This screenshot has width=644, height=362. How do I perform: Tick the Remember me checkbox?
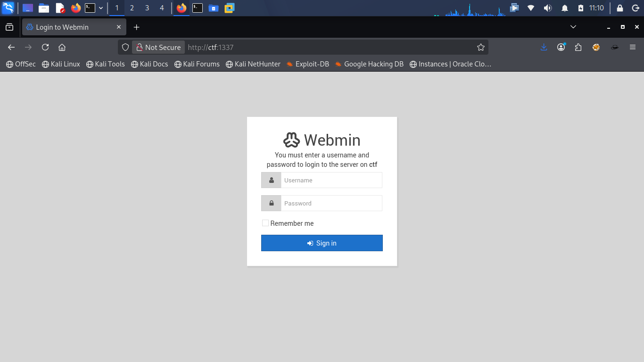pos(265,223)
